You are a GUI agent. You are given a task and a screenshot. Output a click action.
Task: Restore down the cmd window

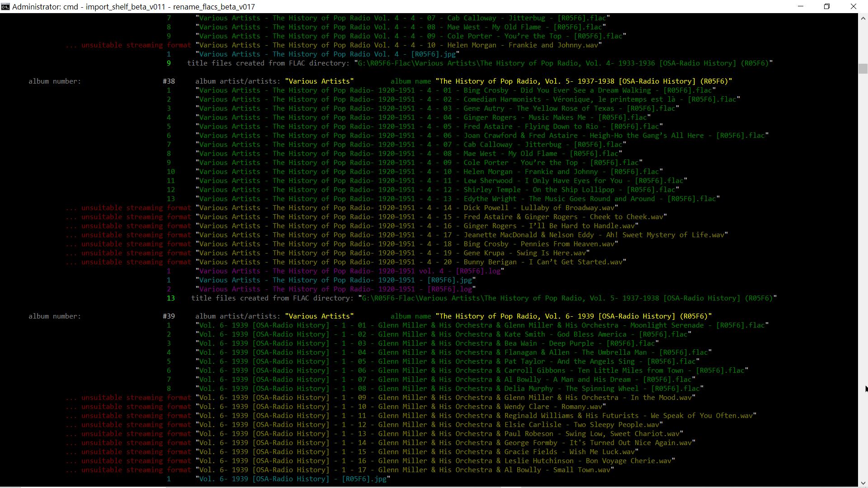[827, 6]
